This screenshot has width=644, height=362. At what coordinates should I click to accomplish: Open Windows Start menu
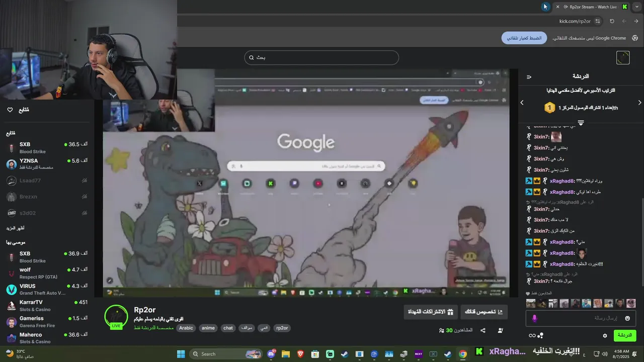181,354
